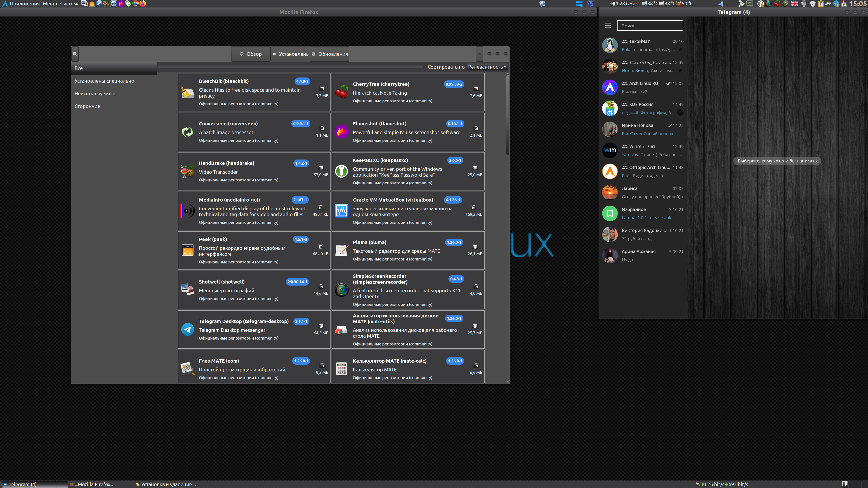Click the trash icon for BleachBit
The image size is (868, 488).
322,89
